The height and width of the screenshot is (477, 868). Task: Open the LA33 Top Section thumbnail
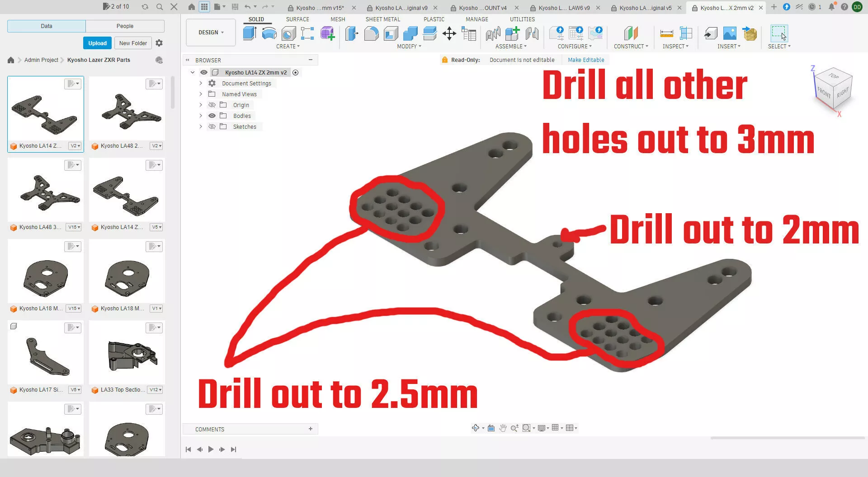(127, 352)
